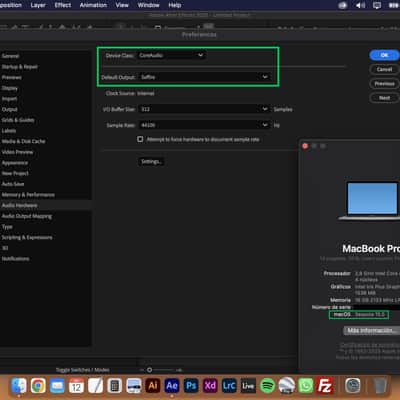Click the Settings button
400x400 pixels.
point(151,162)
